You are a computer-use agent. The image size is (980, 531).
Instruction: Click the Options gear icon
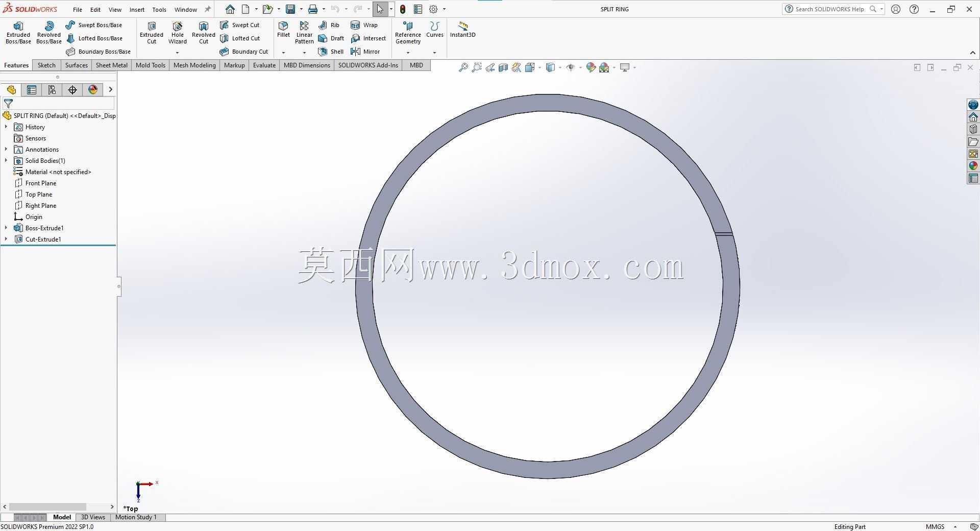(433, 9)
